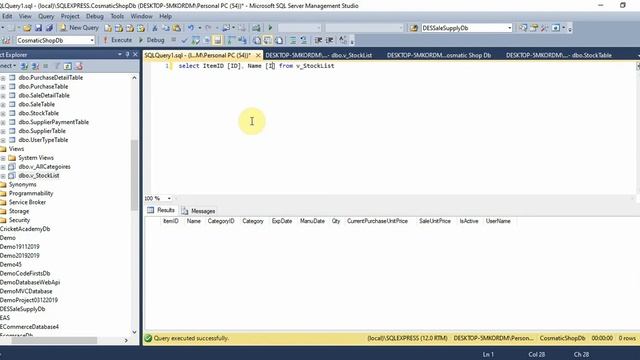The width and height of the screenshot is (640, 360).
Task: Switch to the Results tab
Action: pos(161,210)
